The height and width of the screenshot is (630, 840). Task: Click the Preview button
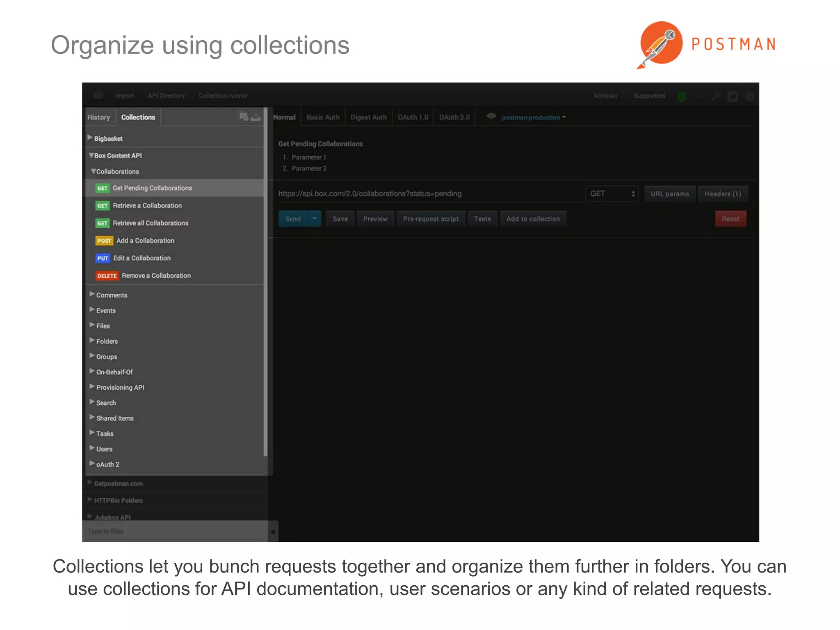[x=375, y=219]
